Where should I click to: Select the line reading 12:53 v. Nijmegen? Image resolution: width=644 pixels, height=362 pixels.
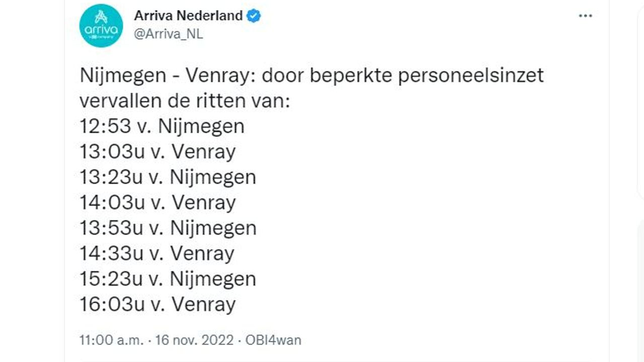[x=162, y=126]
